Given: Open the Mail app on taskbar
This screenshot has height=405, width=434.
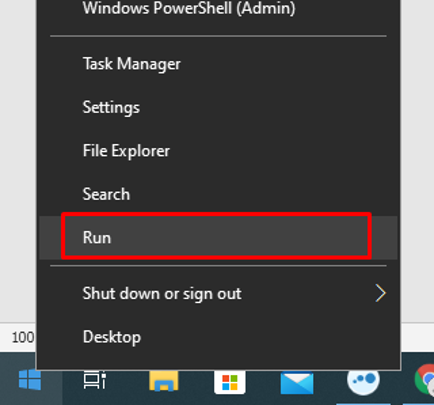Looking at the screenshot, I should point(297,382).
